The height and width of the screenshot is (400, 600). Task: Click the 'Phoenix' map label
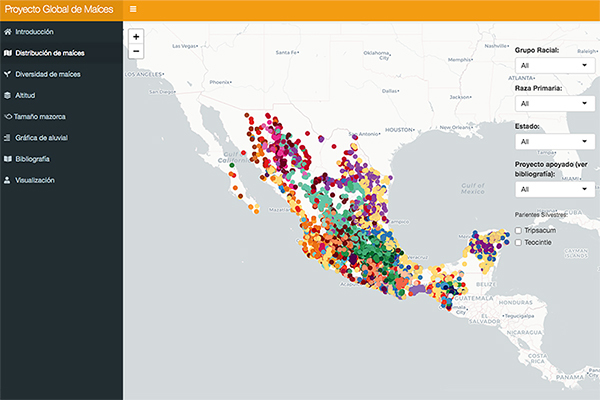pyautogui.click(x=220, y=82)
